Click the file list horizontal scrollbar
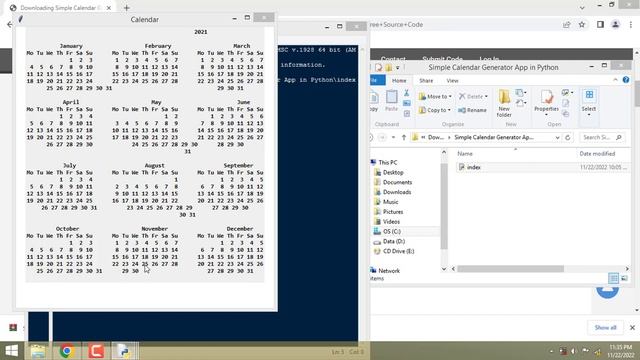Viewport: 640px width, 360px height. (510, 269)
